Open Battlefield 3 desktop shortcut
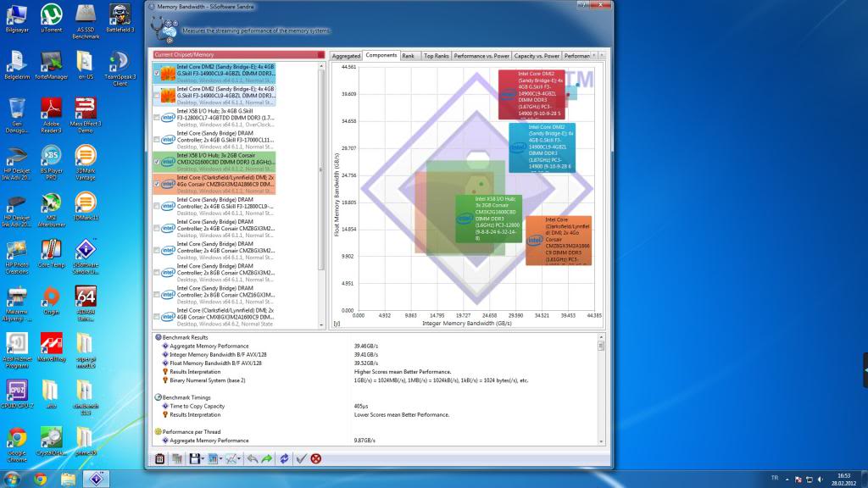868x488 pixels. coord(120,19)
